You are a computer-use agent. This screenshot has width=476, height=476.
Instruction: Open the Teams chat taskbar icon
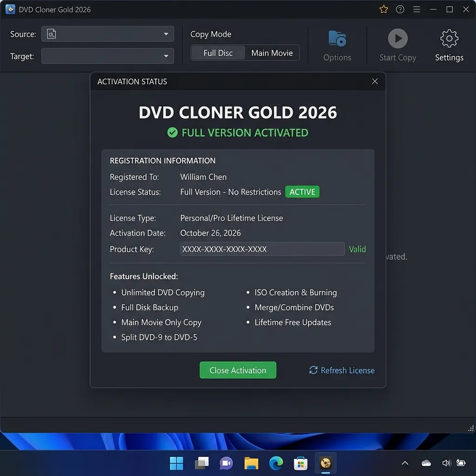click(226, 463)
